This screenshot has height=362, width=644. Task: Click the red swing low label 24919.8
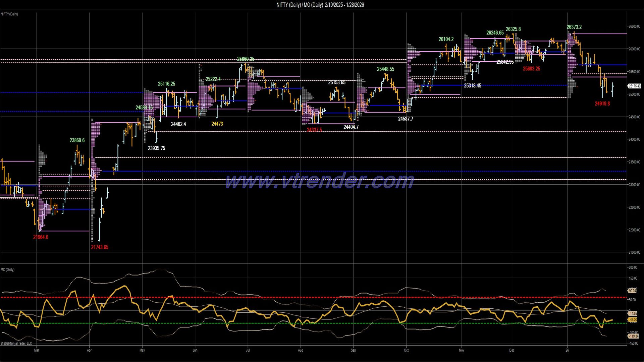coord(602,103)
